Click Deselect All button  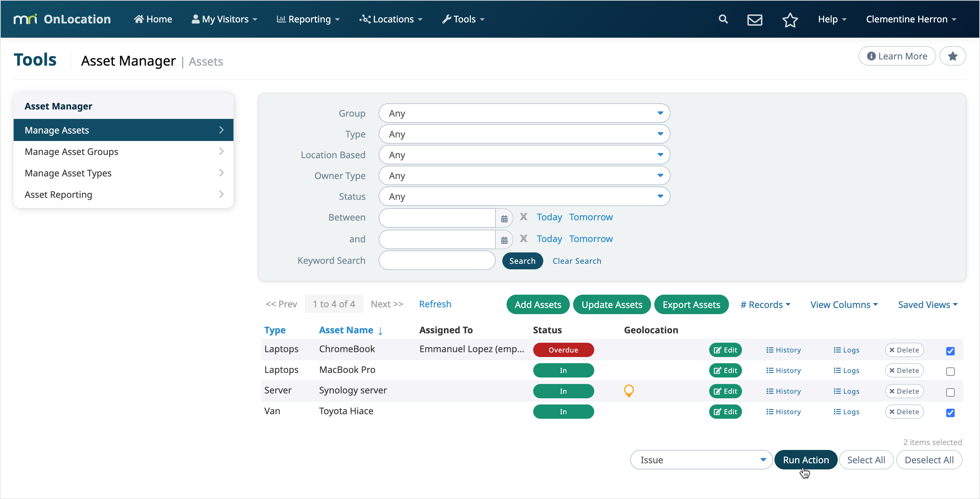click(x=929, y=460)
